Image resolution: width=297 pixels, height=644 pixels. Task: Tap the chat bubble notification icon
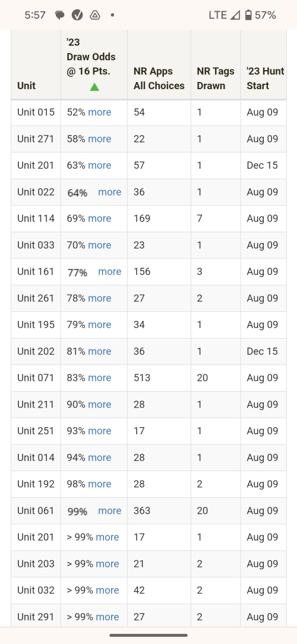point(59,15)
